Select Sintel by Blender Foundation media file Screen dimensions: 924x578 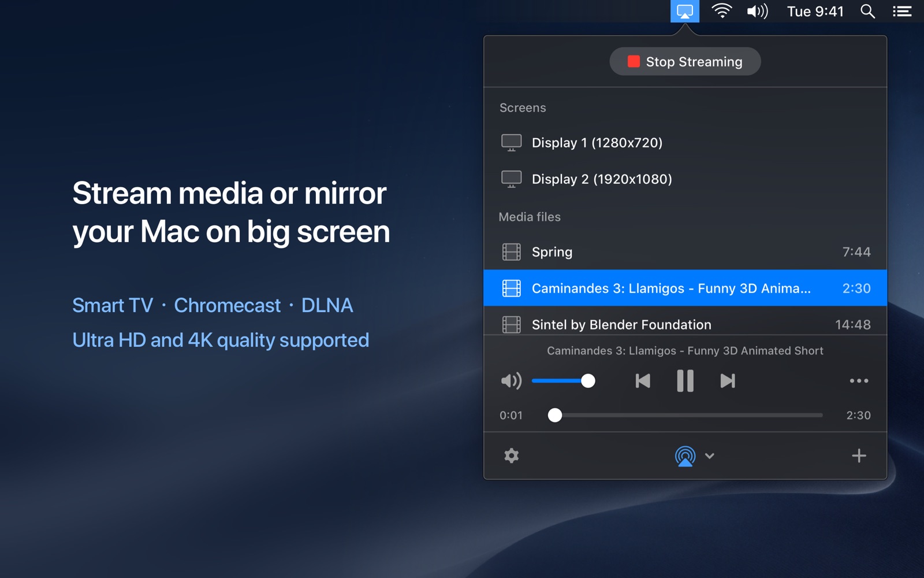click(x=621, y=324)
